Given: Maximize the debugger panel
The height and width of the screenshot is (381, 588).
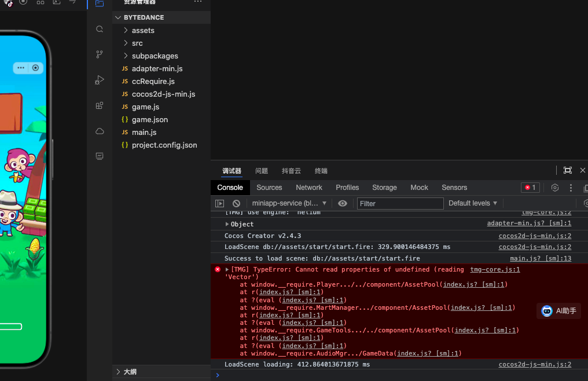Looking at the screenshot, I should point(568,170).
